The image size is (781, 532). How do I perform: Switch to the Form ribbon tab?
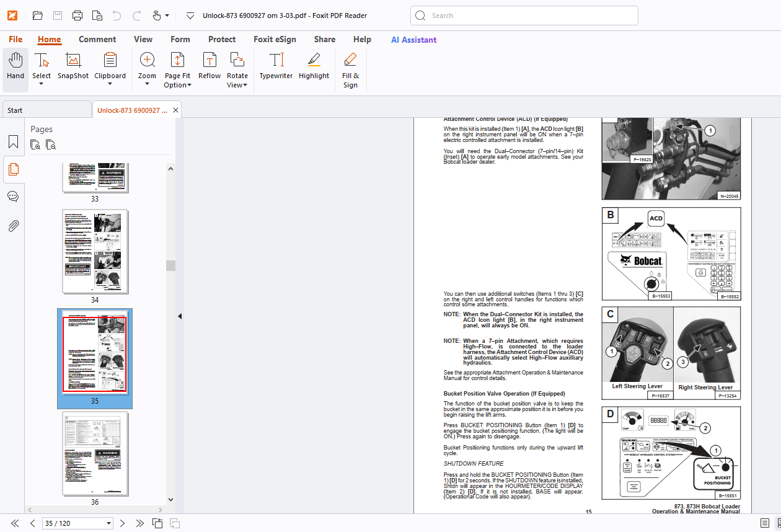180,39
